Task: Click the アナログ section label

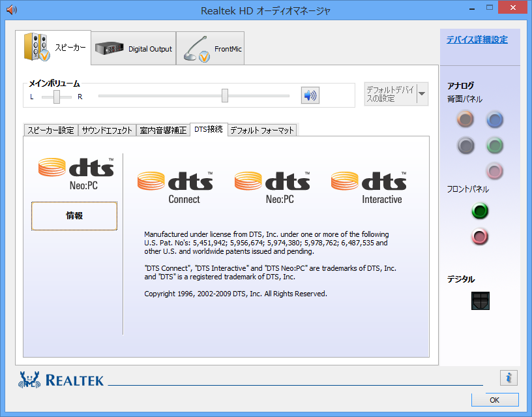Action: click(x=460, y=85)
